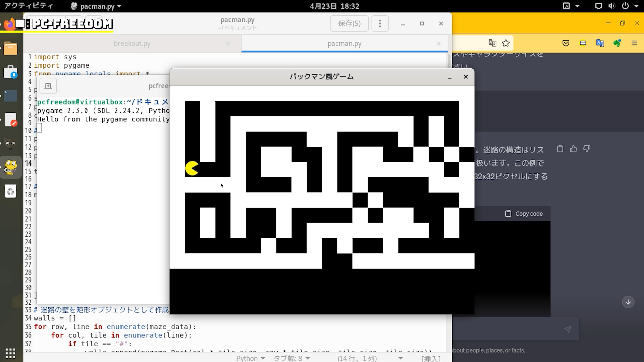Open the Firefox hamburger menu
The height and width of the screenshot is (362, 644).
(634, 43)
